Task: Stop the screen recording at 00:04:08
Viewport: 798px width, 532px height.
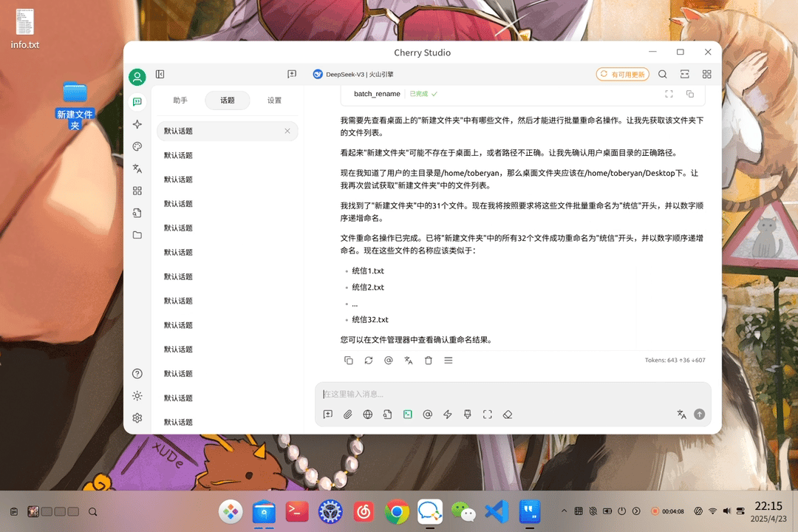Action: (x=668, y=511)
